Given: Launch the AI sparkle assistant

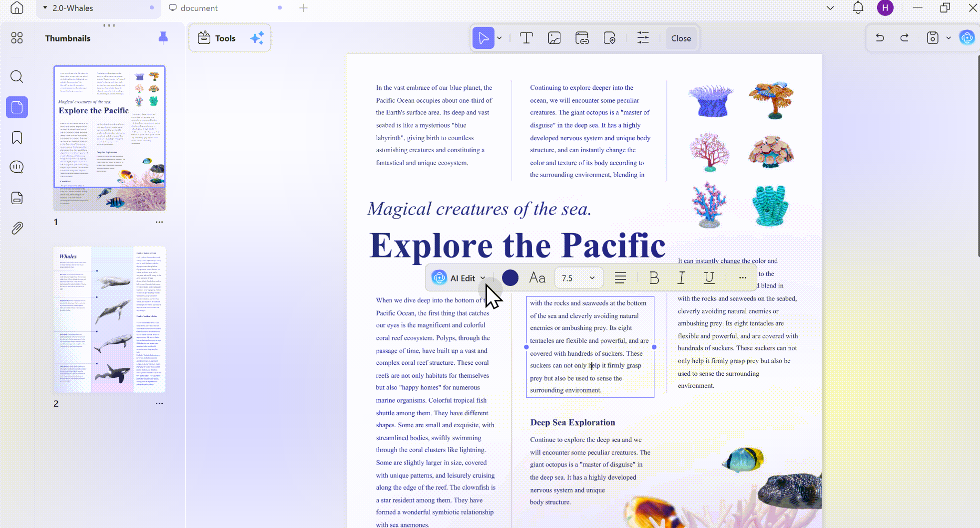Looking at the screenshot, I should pyautogui.click(x=257, y=38).
